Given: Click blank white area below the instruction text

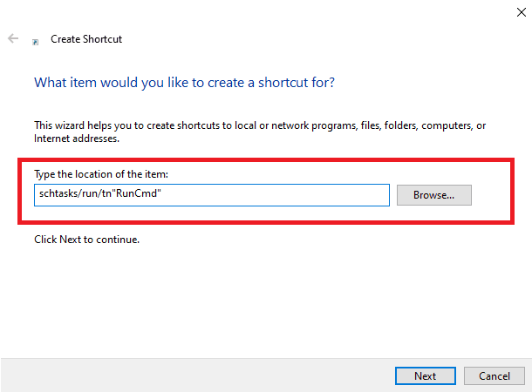Looking at the screenshot, I should (262, 296).
